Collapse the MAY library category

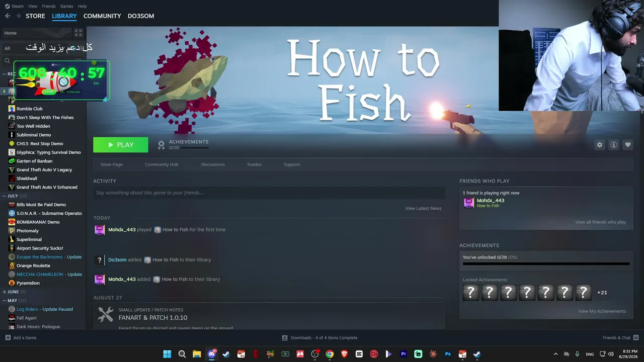[x=5, y=301]
